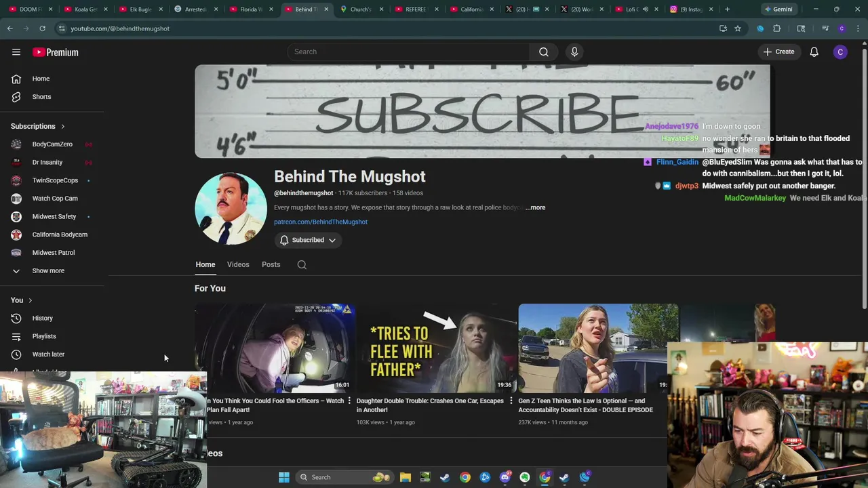Open the Gemini button in Chrome
The width and height of the screenshot is (868, 488).
tap(778, 9)
